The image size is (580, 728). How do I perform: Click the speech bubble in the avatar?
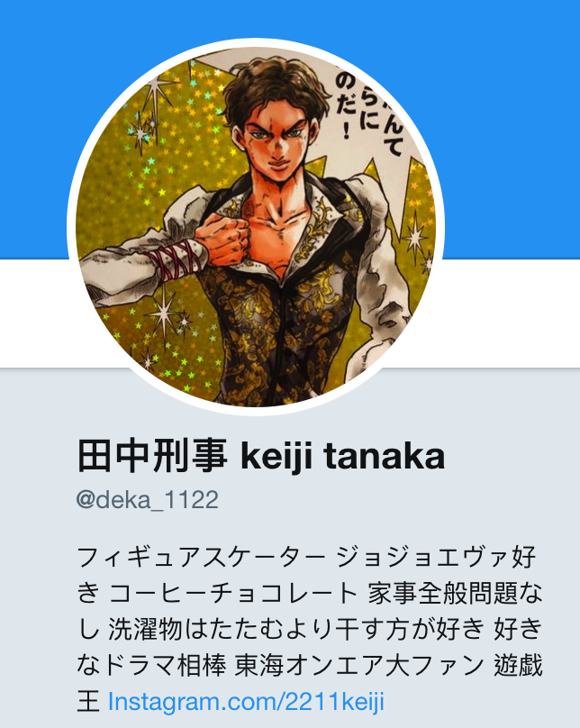(x=367, y=107)
